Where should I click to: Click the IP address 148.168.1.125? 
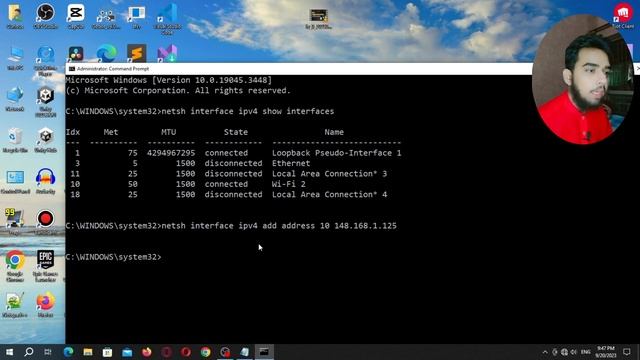click(x=365, y=226)
